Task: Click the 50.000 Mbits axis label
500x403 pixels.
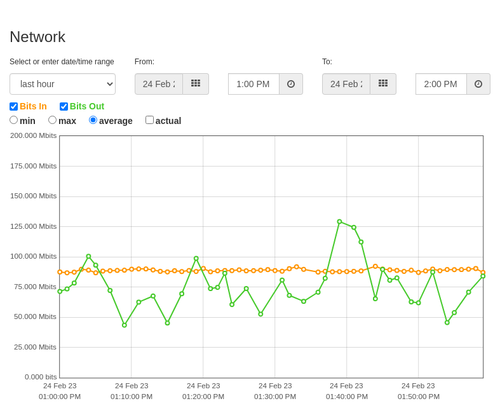Action: [x=35, y=317]
